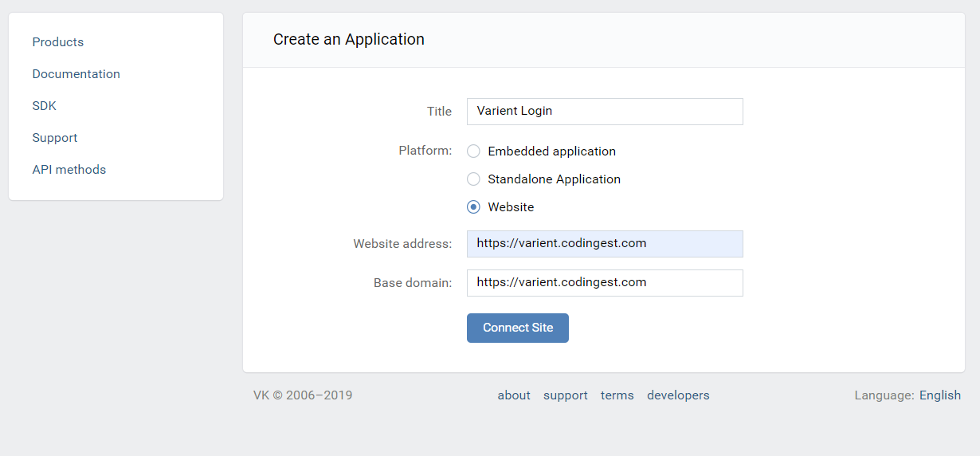The image size is (980, 456).
Task: Select the Embedded application radio button
Action: click(x=473, y=151)
